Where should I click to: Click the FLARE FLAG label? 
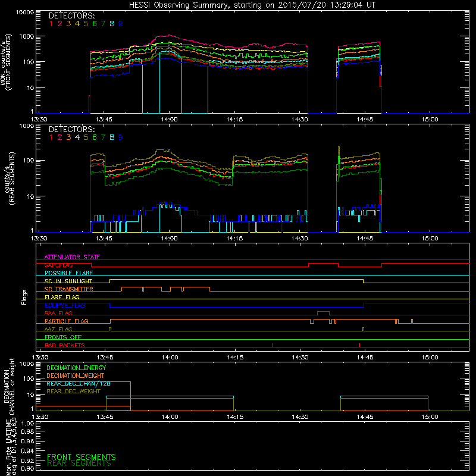pyautogui.click(x=62, y=297)
